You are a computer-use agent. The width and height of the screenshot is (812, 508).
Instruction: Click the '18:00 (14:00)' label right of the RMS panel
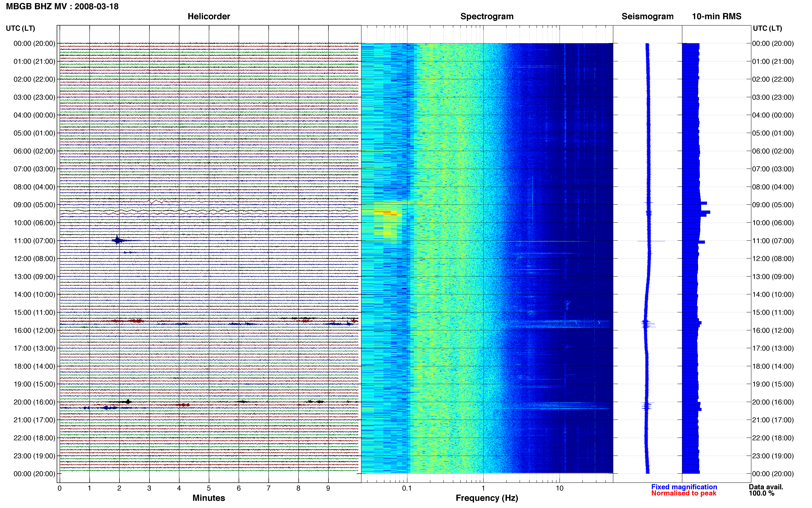(773, 367)
